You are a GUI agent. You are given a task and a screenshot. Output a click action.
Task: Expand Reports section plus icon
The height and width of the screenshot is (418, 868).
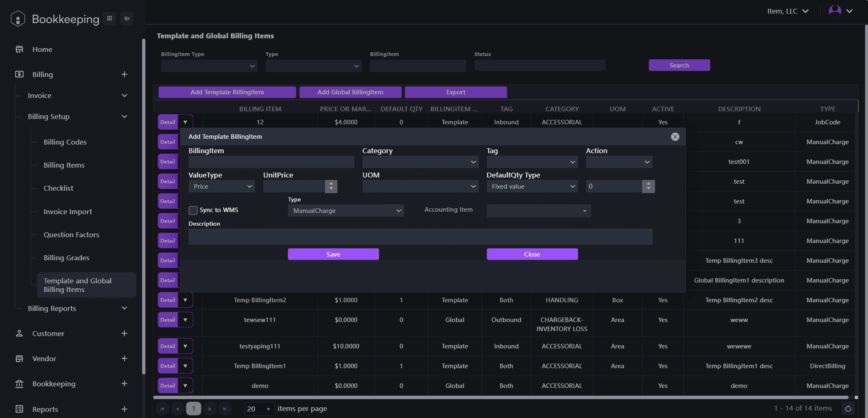point(124,409)
